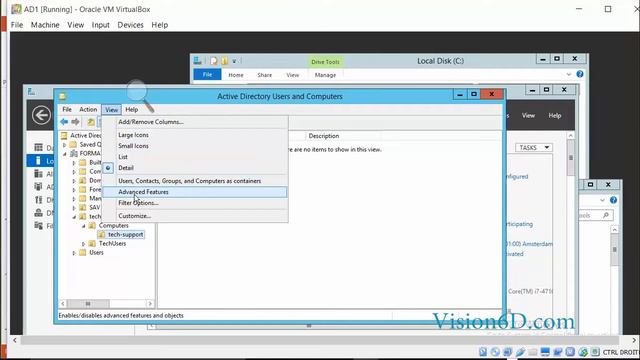Click the VirtualBox horizontal scrollbar left arrow

pos(15,340)
